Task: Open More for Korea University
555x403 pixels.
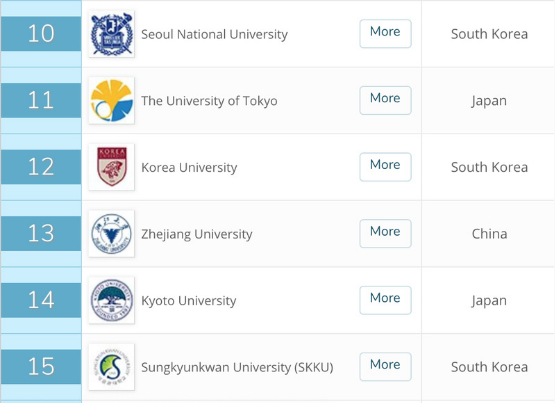Action: tap(385, 167)
